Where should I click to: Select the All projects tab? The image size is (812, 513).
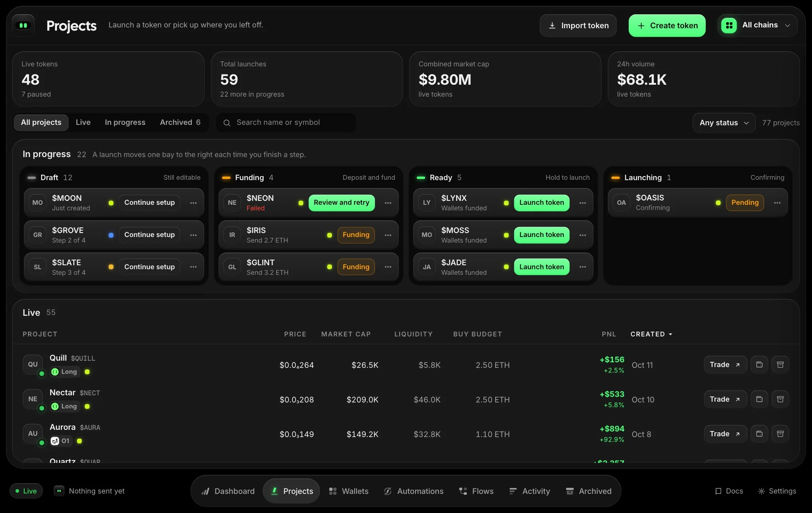[x=41, y=122]
